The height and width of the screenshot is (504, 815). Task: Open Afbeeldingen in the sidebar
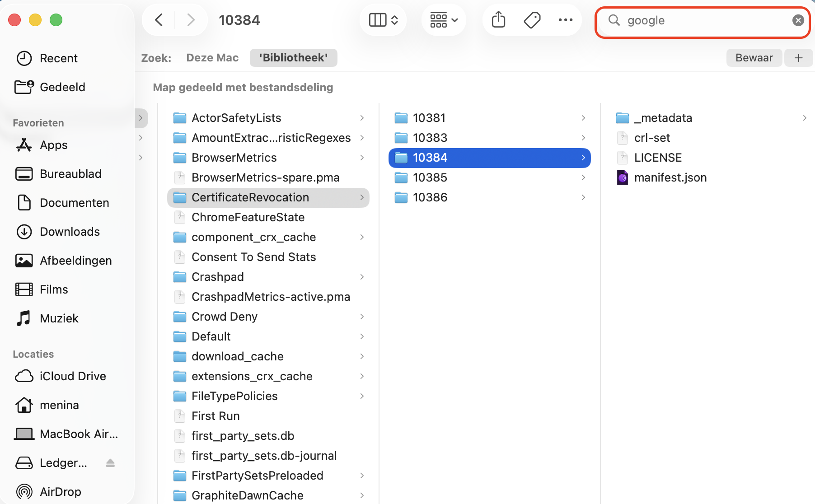click(x=76, y=260)
